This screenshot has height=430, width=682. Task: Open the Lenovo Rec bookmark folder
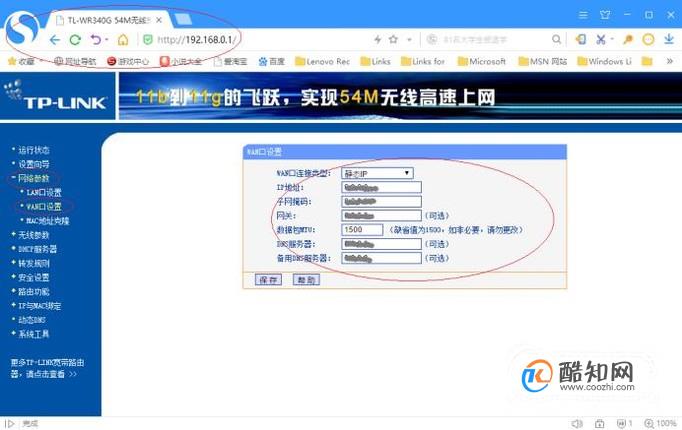click(322, 61)
